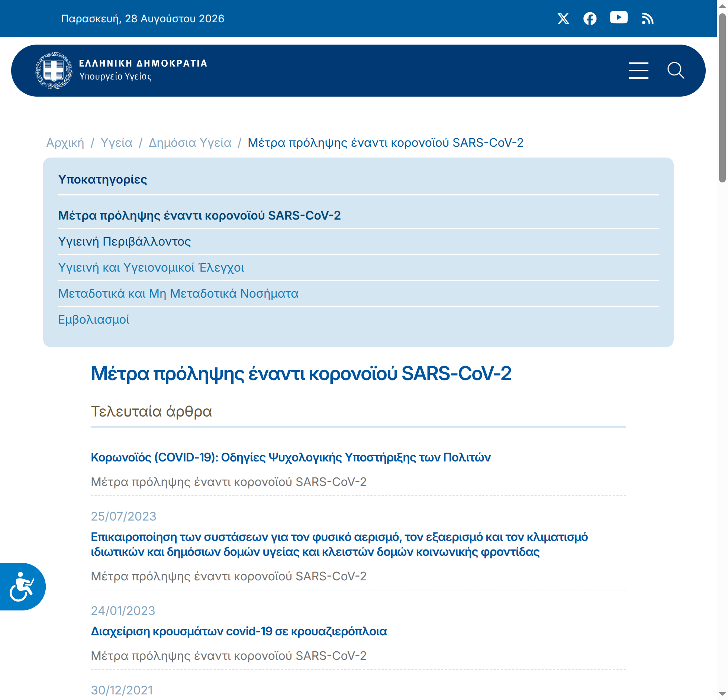The image size is (728, 700).
Task: Click category label under cruise ships article
Action: pos(229,656)
